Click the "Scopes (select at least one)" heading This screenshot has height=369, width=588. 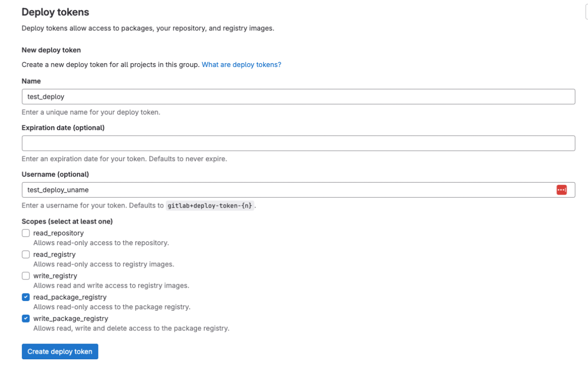tap(67, 221)
